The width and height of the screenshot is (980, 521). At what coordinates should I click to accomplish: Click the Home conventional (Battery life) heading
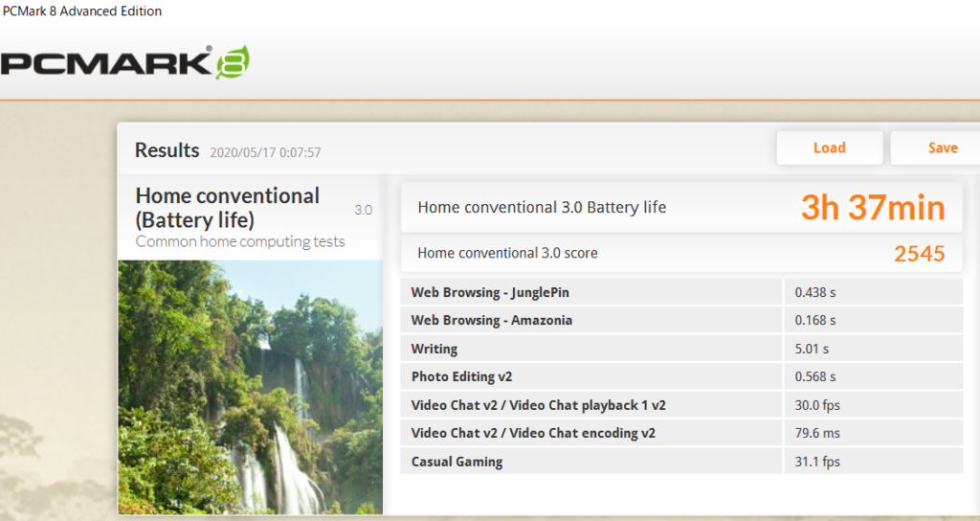click(x=228, y=208)
